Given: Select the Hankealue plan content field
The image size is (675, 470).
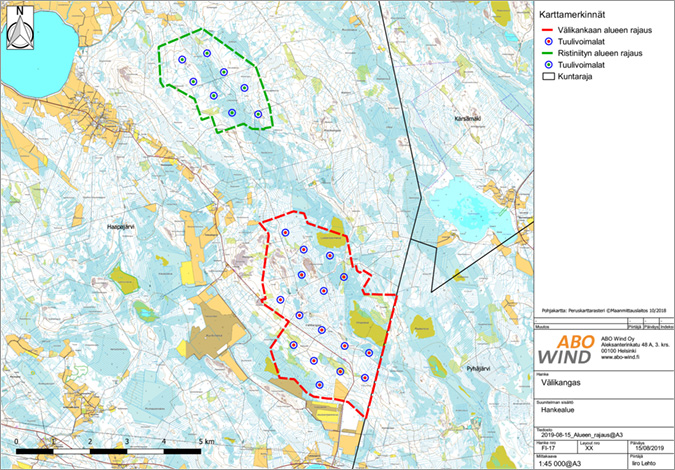Looking at the screenshot, I should coord(562,409).
